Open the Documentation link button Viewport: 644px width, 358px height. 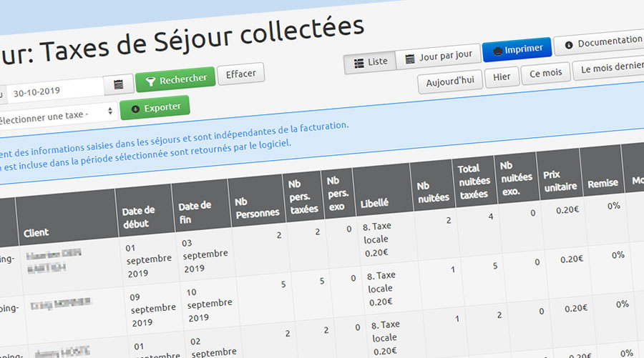[599, 43]
